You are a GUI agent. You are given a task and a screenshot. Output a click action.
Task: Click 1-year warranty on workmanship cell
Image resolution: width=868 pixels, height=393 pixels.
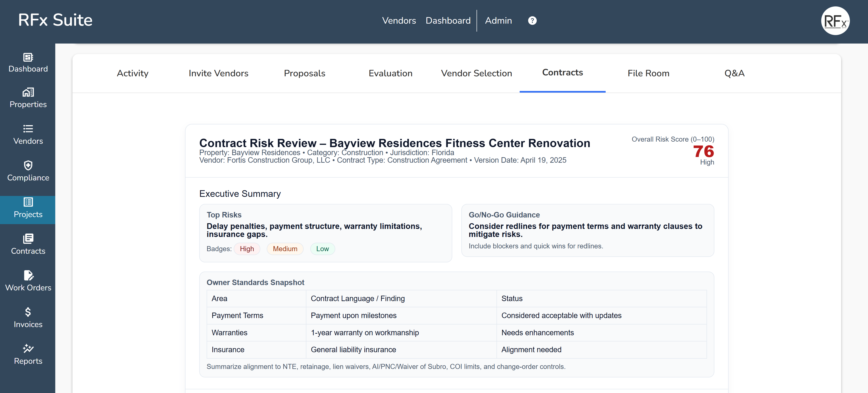(x=401, y=333)
